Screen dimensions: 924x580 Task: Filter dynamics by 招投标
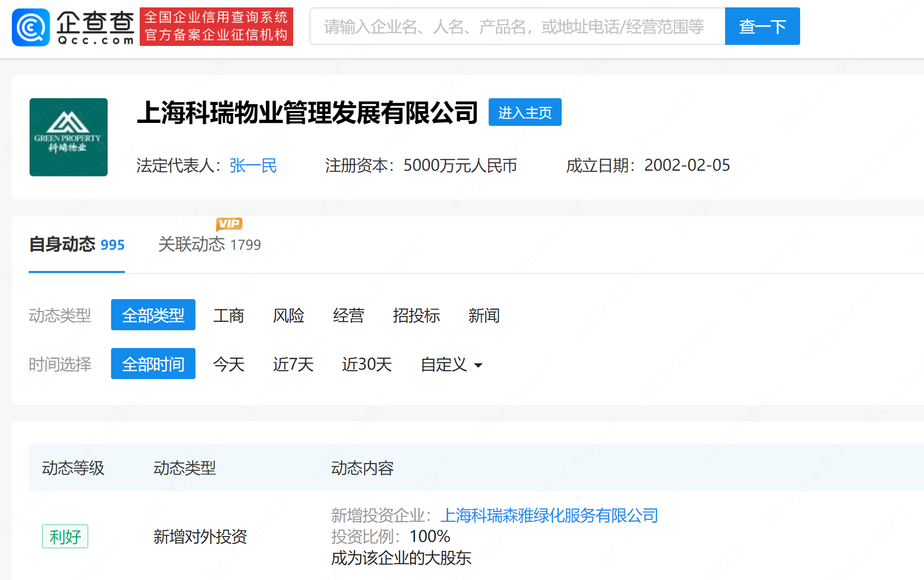[416, 315]
